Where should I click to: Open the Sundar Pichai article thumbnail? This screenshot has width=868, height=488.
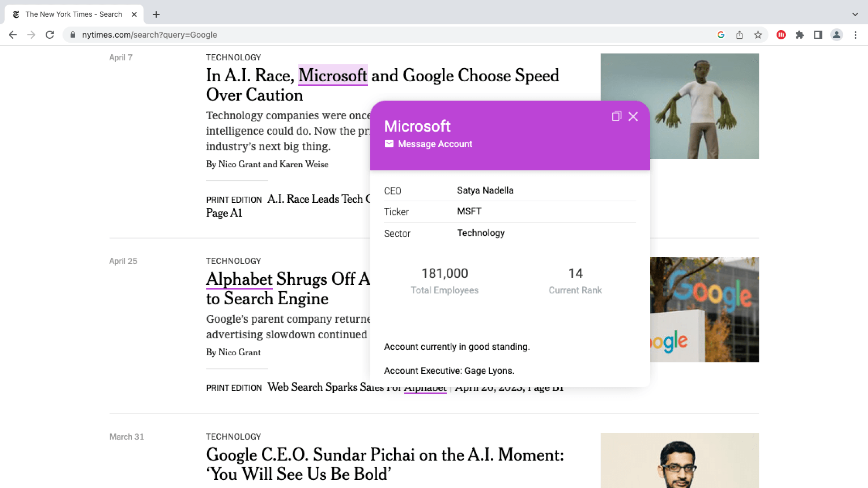[x=680, y=460]
